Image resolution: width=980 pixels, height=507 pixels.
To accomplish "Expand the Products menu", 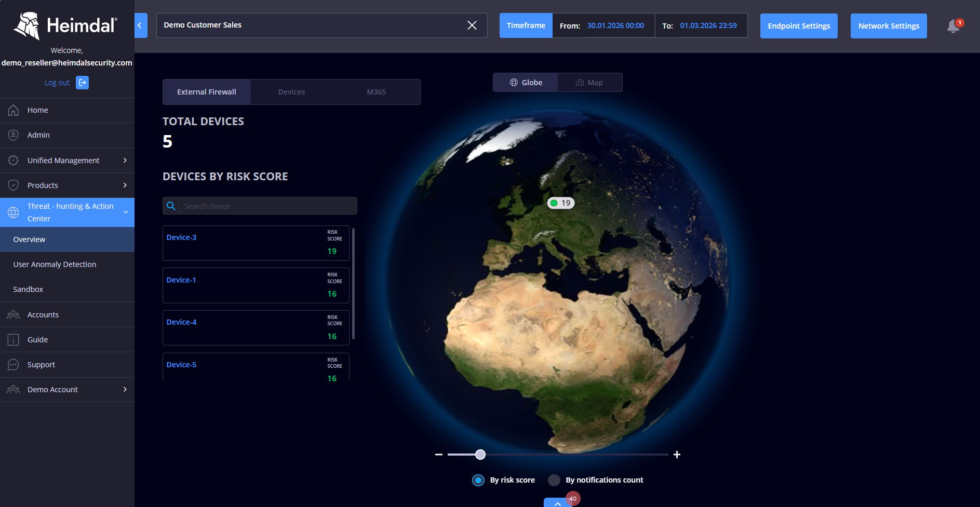I will tap(125, 185).
